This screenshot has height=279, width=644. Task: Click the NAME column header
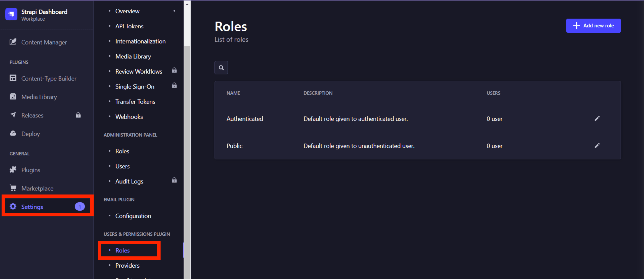tap(233, 93)
